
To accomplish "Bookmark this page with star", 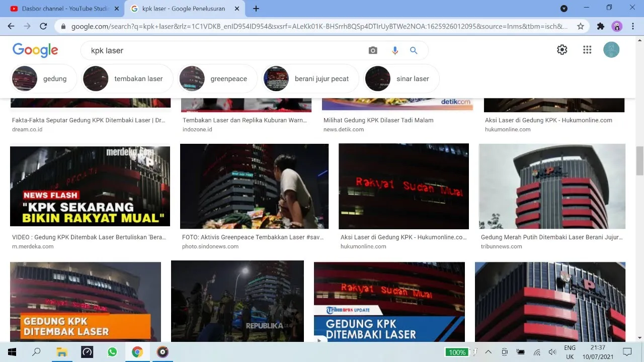I will 581,26.
